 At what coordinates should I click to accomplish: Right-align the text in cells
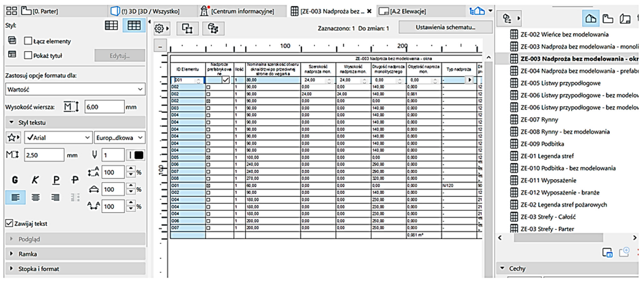click(x=56, y=198)
